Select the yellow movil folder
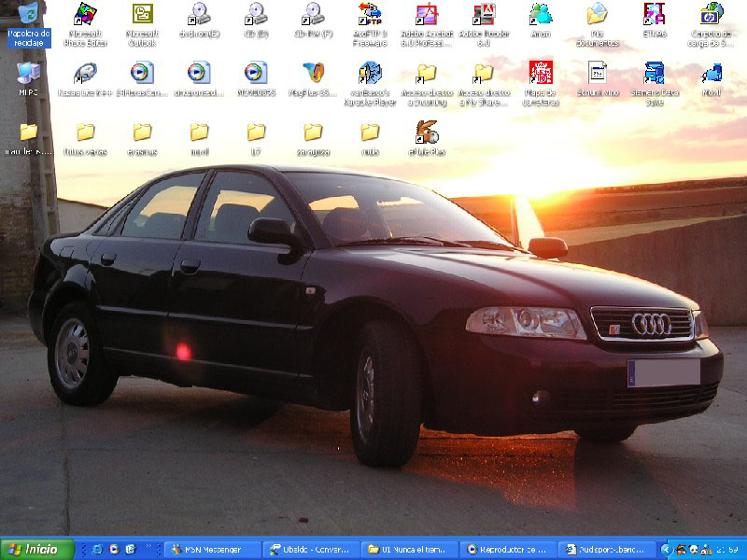The width and height of the screenshot is (747, 560). [x=199, y=139]
